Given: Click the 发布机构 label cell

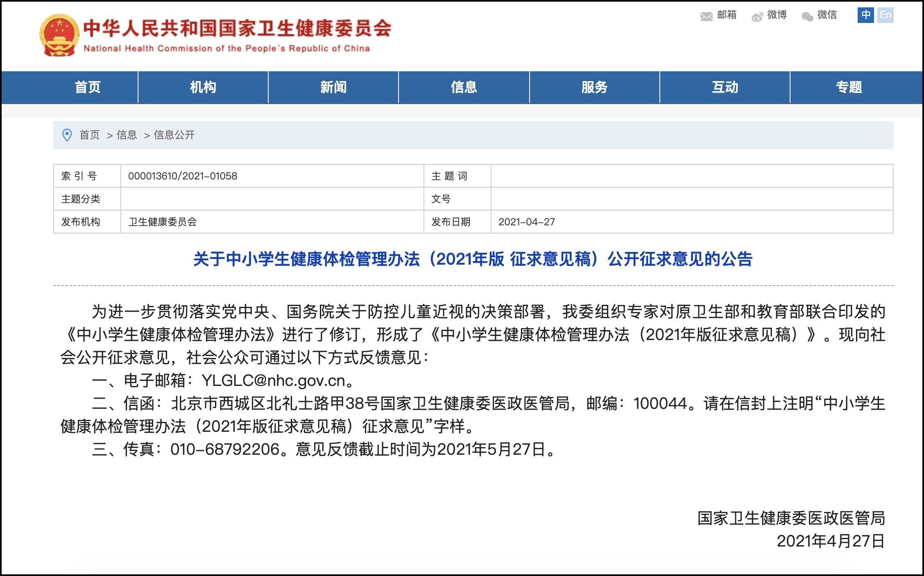Looking at the screenshot, I should pos(87,222).
